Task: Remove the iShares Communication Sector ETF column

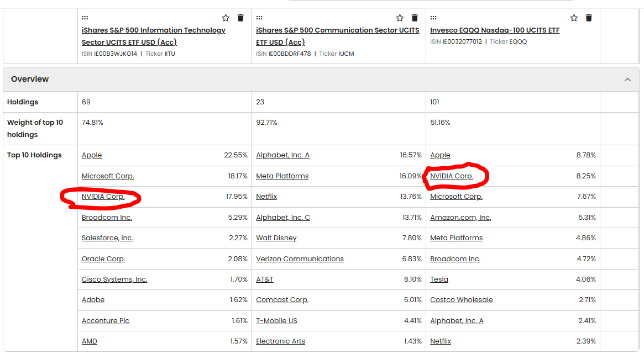Action: [415, 18]
